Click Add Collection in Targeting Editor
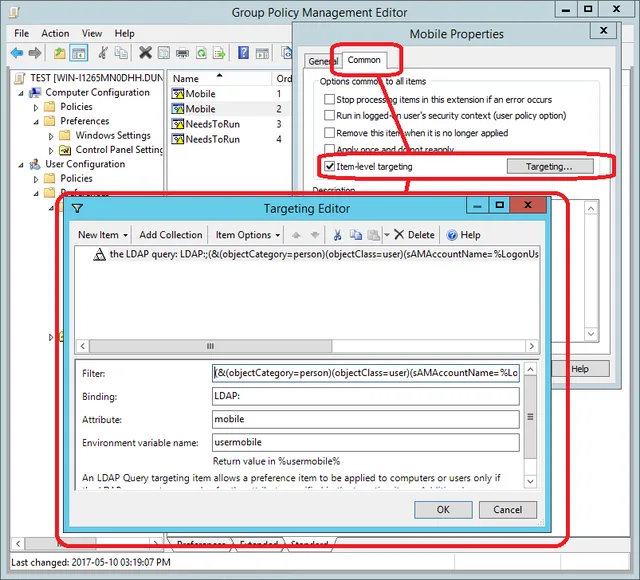Image resolution: width=640 pixels, height=580 pixels. pos(171,235)
